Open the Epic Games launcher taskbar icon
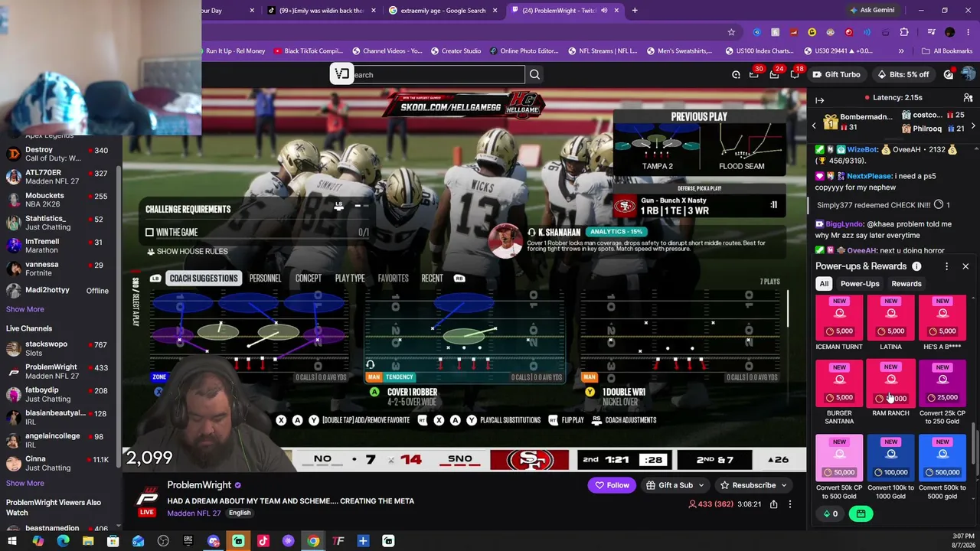Viewport: 980px width, 551px height. pyautogui.click(x=188, y=541)
